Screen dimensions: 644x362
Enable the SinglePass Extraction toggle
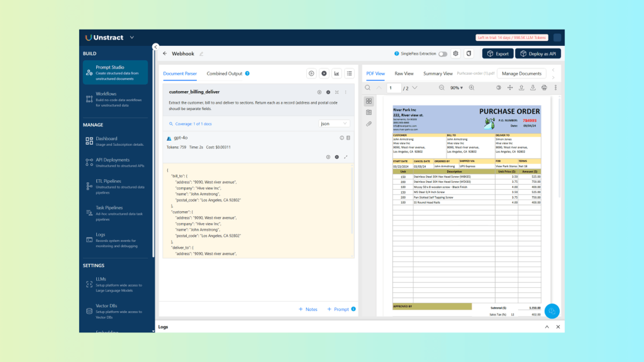pyautogui.click(x=443, y=53)
